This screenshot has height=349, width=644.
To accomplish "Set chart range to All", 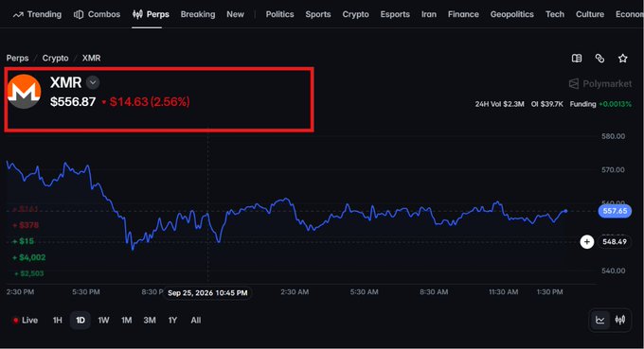I will pyautogui.click(x=196, y=321).
